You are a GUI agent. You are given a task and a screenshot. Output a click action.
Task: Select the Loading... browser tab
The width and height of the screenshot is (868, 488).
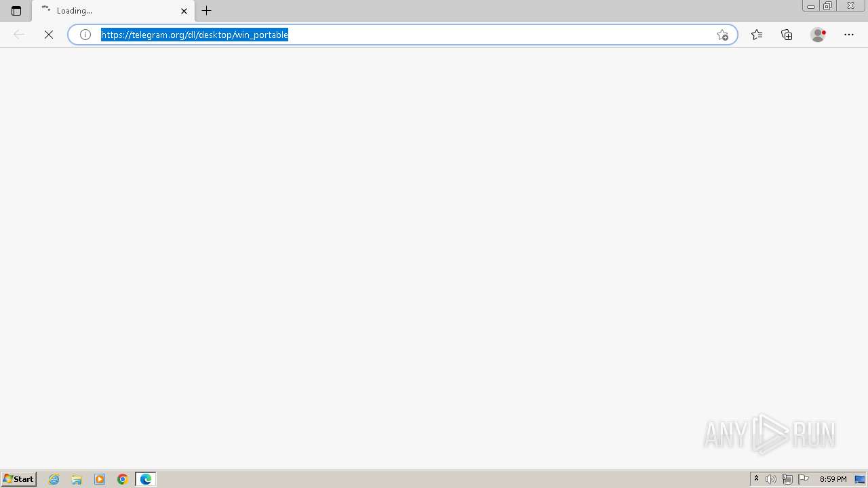click(x=113, y=11)
